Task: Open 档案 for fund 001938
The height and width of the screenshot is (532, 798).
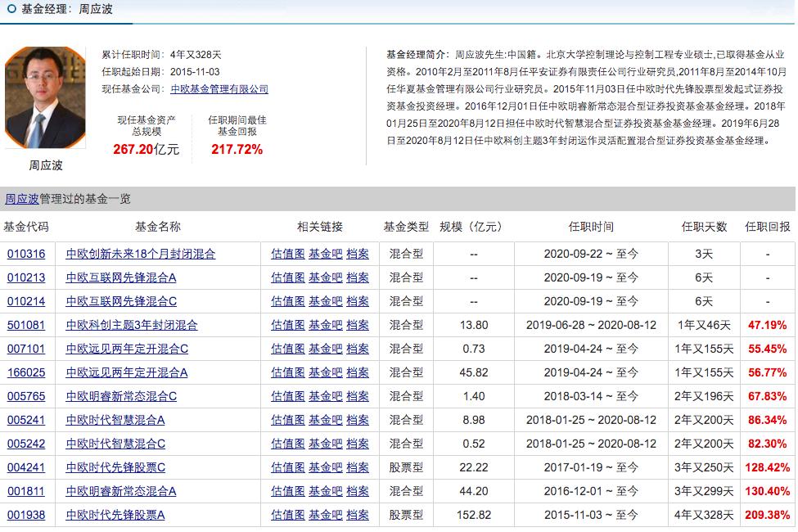Action: pyautogui.click(x=358, y=515)
